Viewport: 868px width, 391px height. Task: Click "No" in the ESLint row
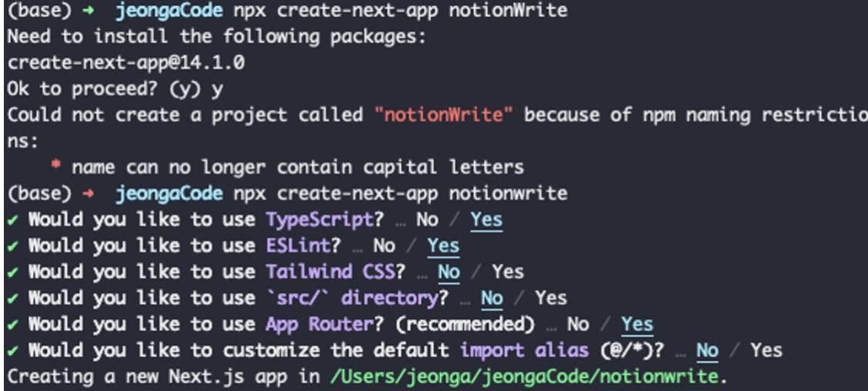(384, 246)
